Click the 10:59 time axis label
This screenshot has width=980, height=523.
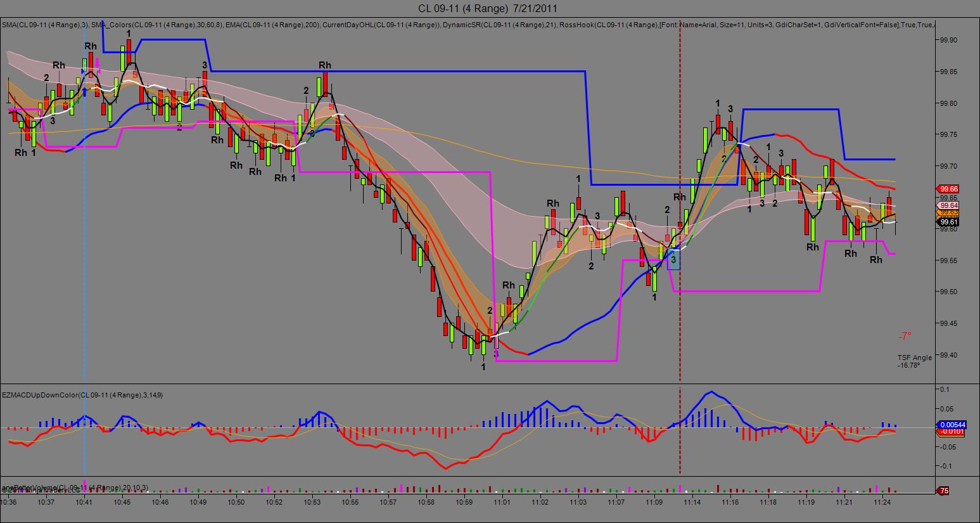coord(464,502)
